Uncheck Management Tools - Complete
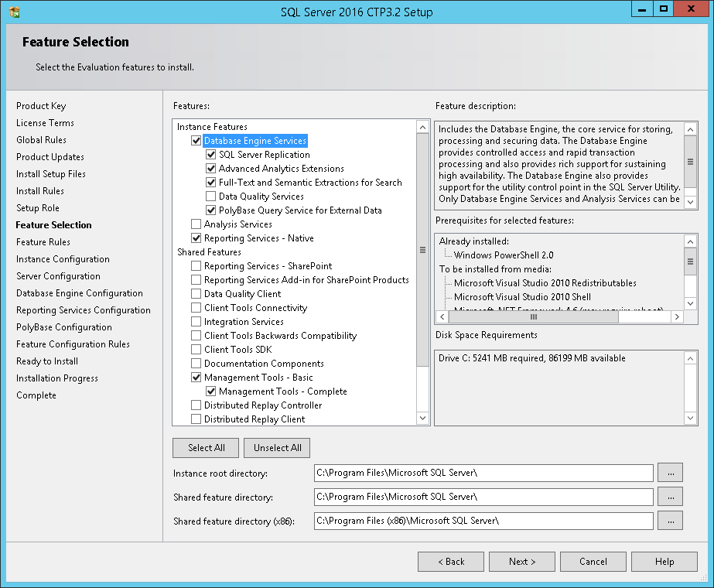This screenshot has width=714, height=588. pos(211,391)
